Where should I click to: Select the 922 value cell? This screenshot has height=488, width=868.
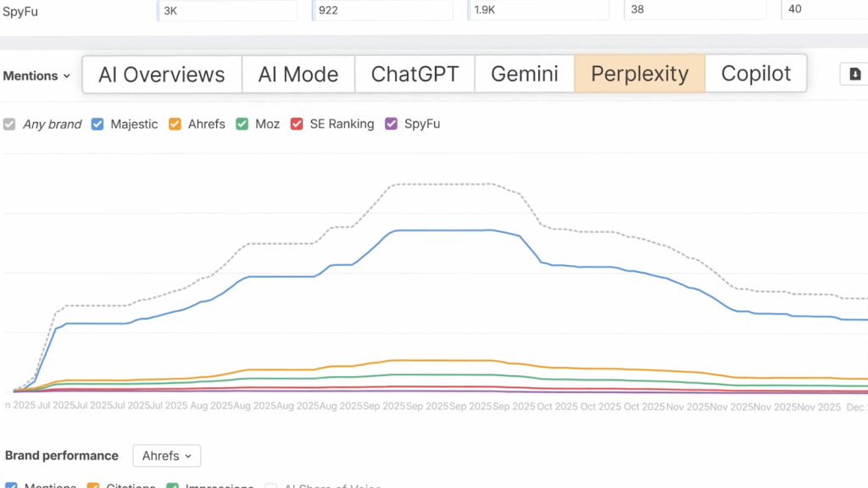coord(382,10)
